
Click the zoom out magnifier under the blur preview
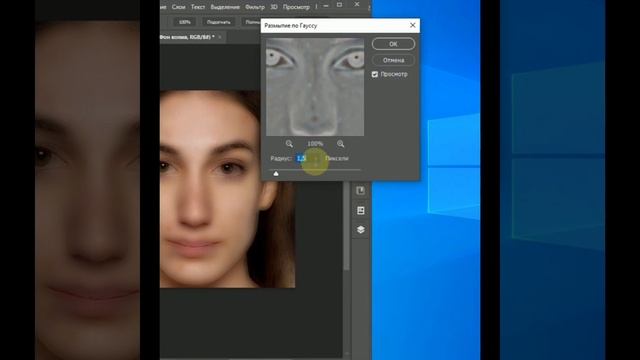[x=289, y=144]
